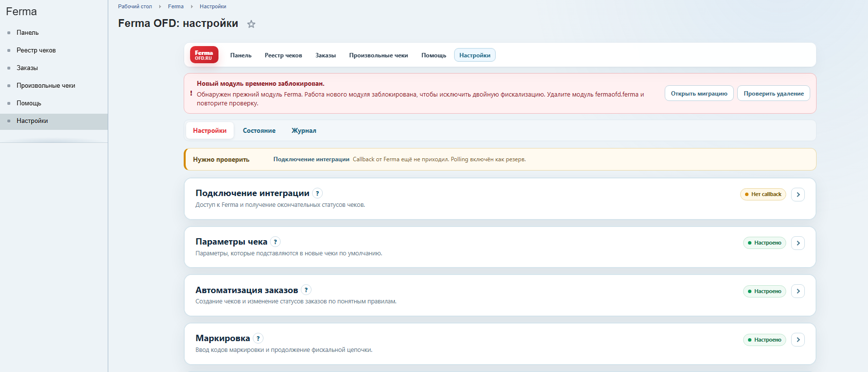Open Заказы in the top navigation
868x372 pixels.
326,55
